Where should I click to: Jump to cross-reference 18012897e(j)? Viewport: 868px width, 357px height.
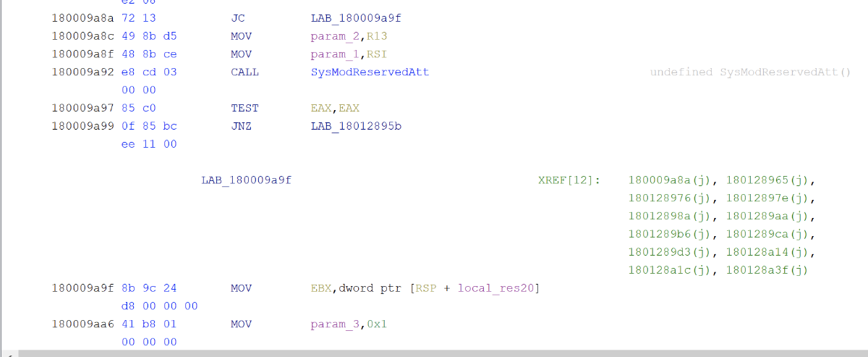tap(771, 198)
